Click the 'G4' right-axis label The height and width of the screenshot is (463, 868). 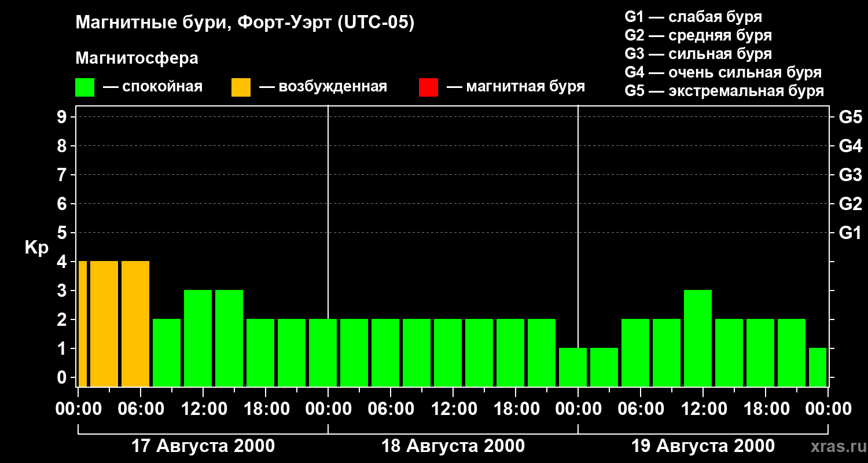click(x=850, y=146)
